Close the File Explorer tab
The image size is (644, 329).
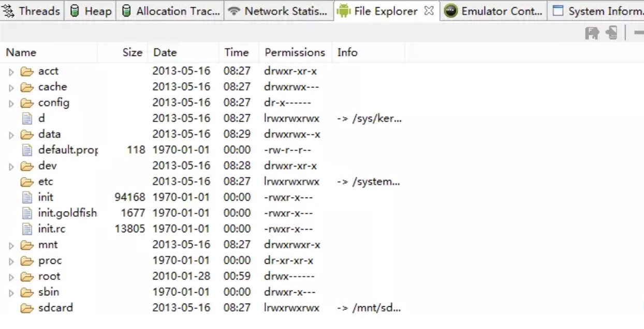point(429,11)
